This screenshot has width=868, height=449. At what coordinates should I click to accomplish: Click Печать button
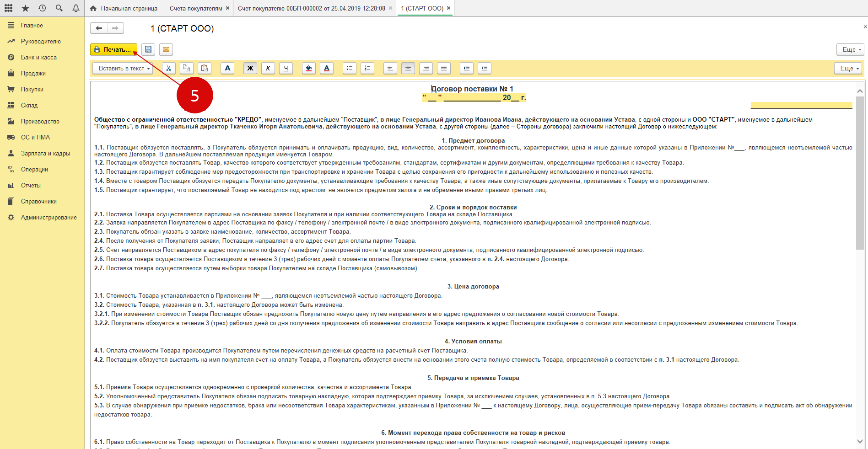(x=113, y=49)
